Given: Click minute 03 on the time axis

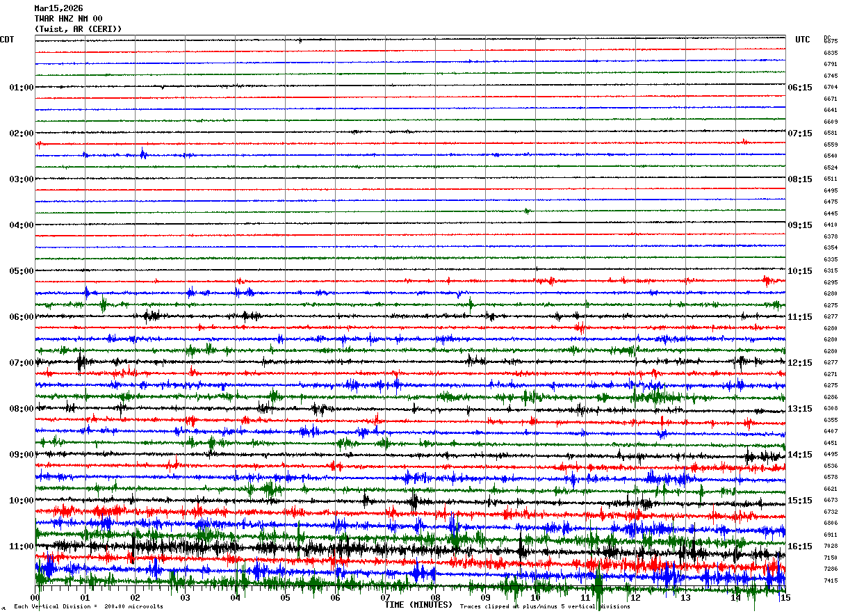Looking at the screenshot, I should click(x=186, y=598).
